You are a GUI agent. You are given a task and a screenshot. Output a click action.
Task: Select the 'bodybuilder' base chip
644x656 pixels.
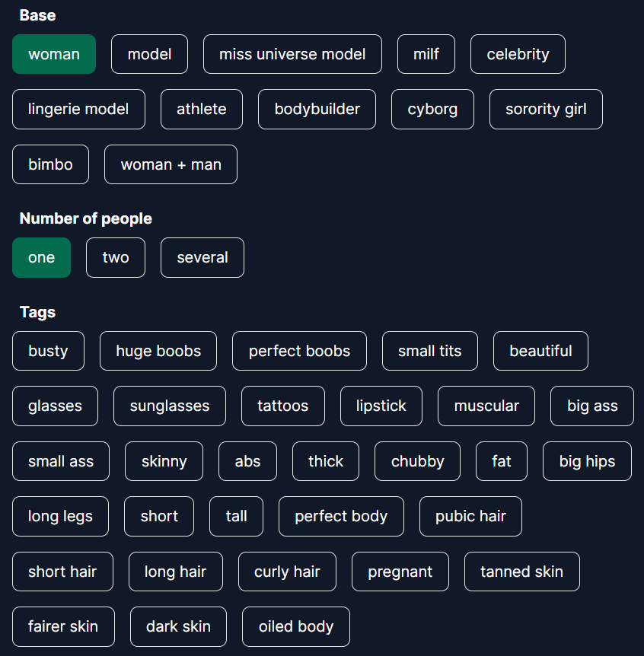tap(317, 109)
